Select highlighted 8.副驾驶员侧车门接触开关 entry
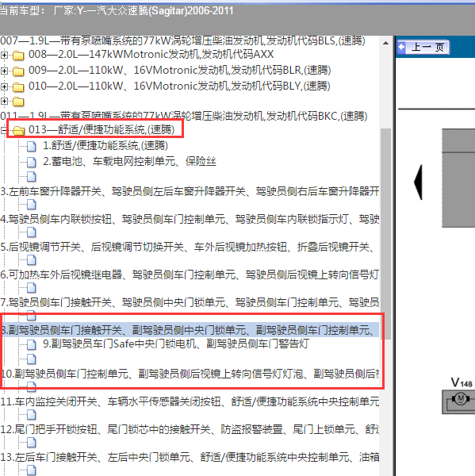475x476 pixels. [x=190, y=330]
